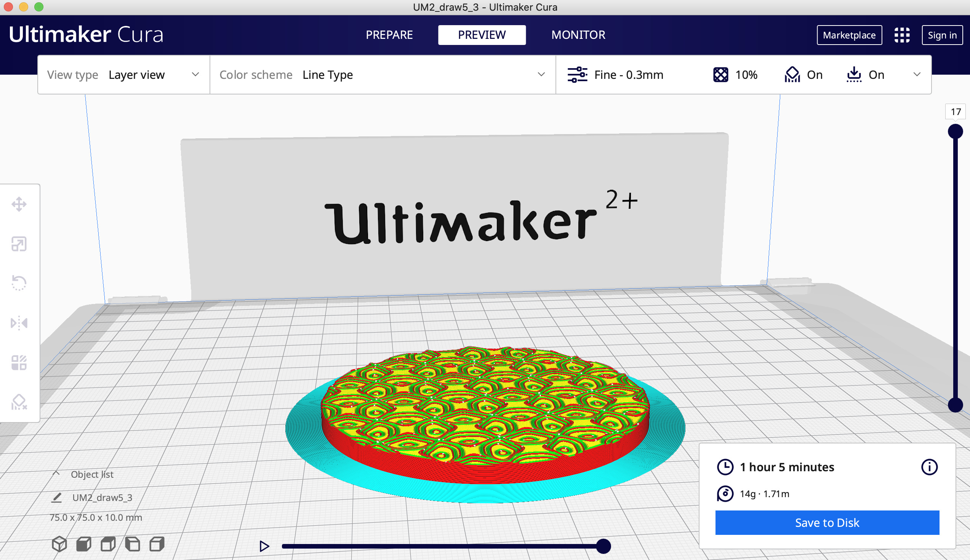Click the support icon showing On

792,75
